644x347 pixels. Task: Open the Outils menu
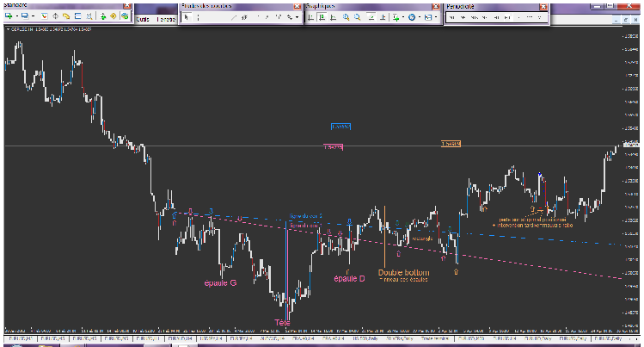click(x=143, y=19)
